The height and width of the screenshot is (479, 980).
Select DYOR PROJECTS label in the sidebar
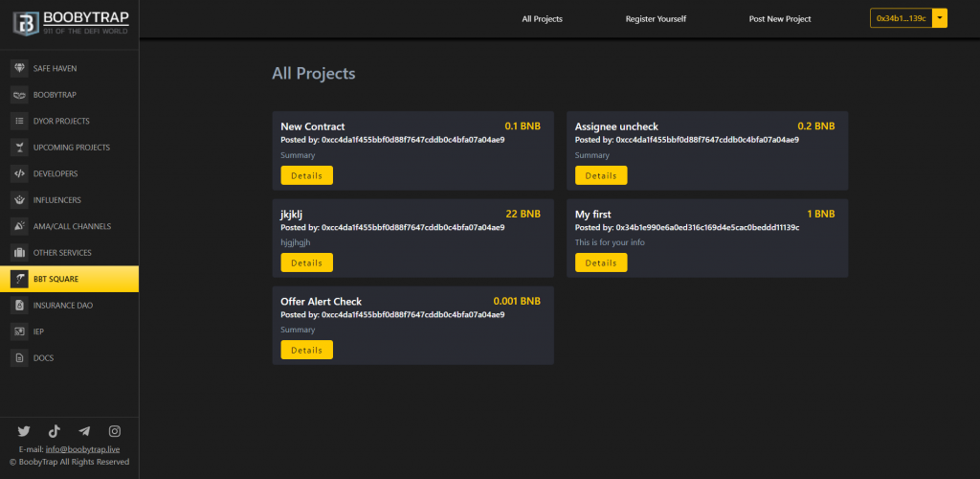click(x=61, y=122)
